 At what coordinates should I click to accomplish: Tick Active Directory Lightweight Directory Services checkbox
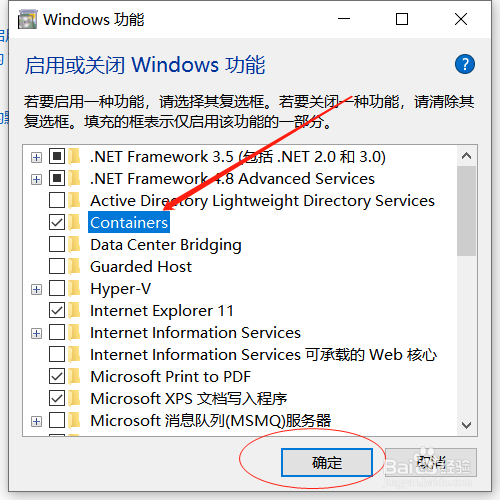tap(57, 200)
